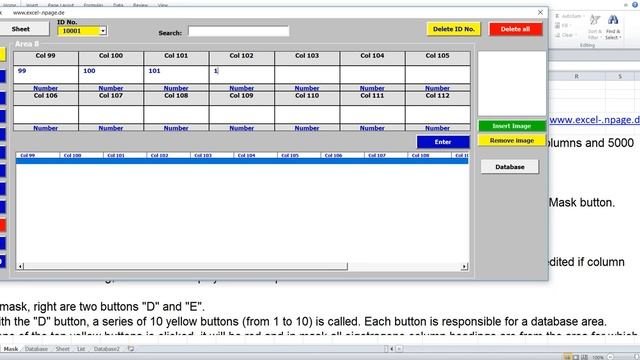Click the empty Col 104 input cell
640x360 pixels.
(x=372, y=75)
